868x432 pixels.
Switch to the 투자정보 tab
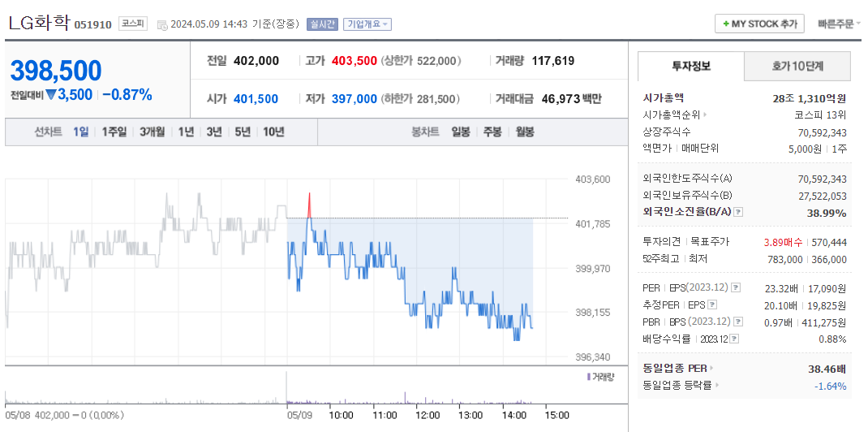click(691, 67)
